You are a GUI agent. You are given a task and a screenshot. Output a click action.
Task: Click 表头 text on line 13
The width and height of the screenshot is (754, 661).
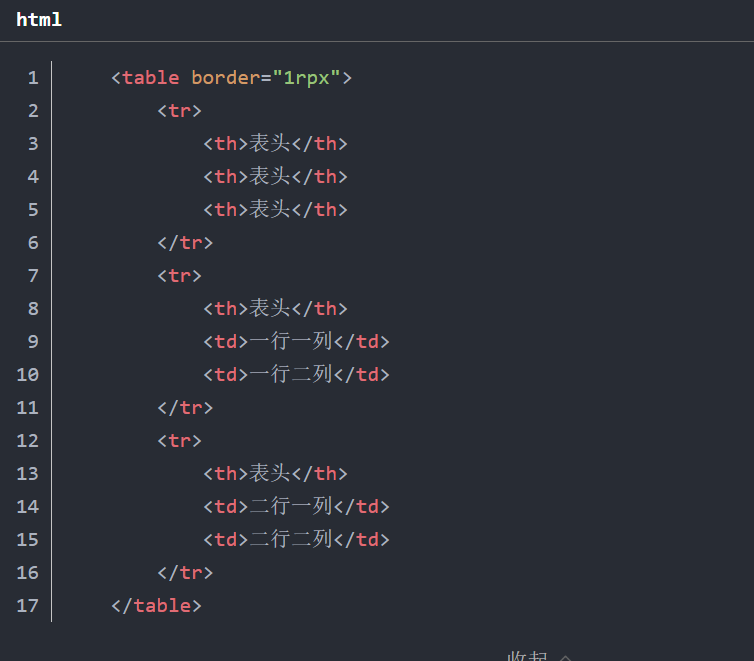(x=269, y=473)
